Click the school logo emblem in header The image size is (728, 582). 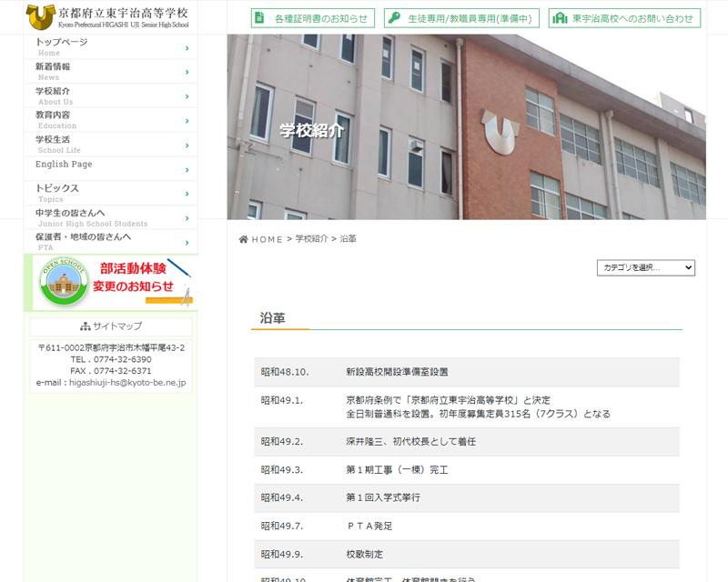tap(40, 16)
